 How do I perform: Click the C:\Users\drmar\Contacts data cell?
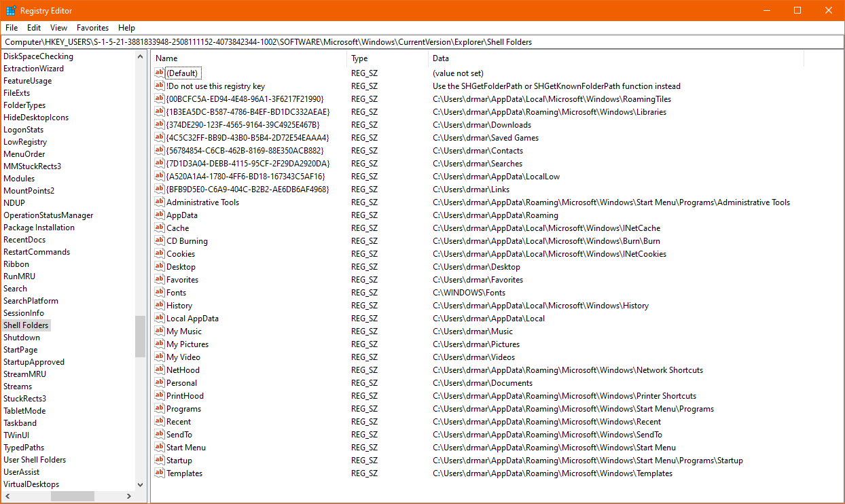[x=478, y=150]
